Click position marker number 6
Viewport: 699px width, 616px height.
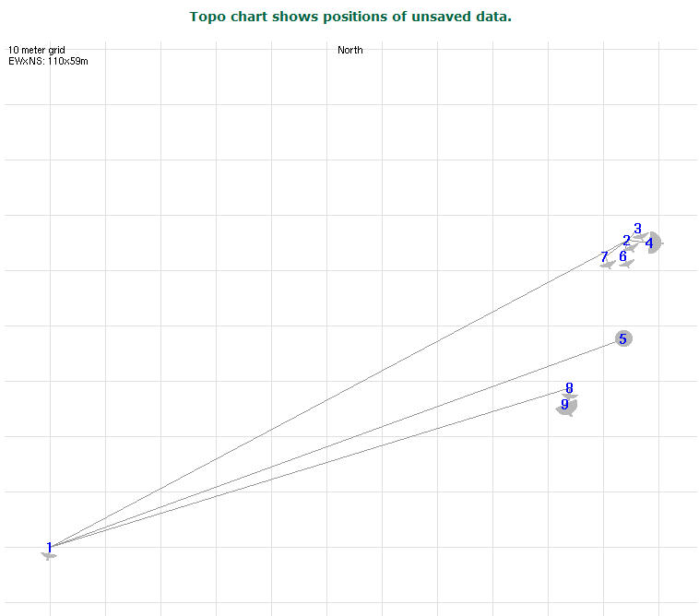(x=622, y=256)
